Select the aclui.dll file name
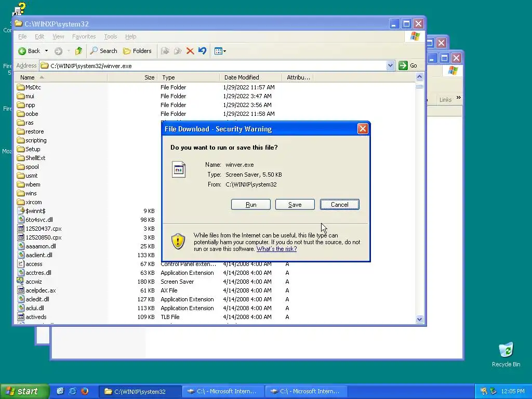Viewport: 532px width, 399px height. click(35, 308)
